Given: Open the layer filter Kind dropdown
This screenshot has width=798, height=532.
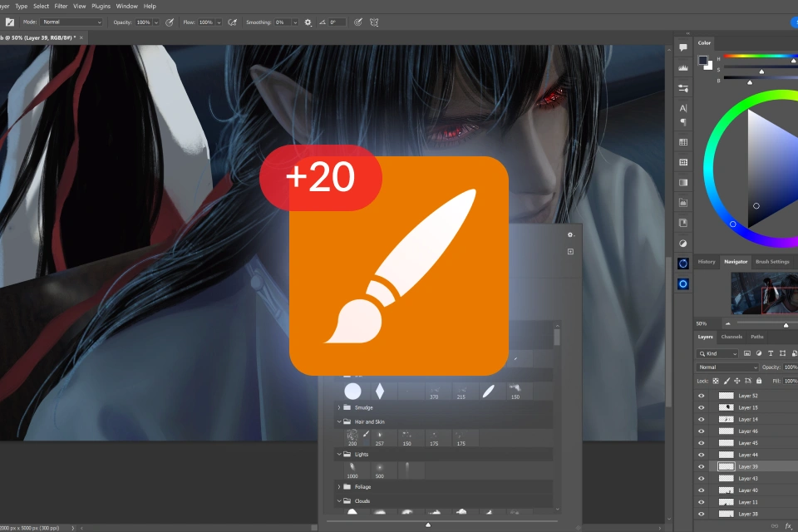Looking at the screenshot, I should (x=717, y=353).
